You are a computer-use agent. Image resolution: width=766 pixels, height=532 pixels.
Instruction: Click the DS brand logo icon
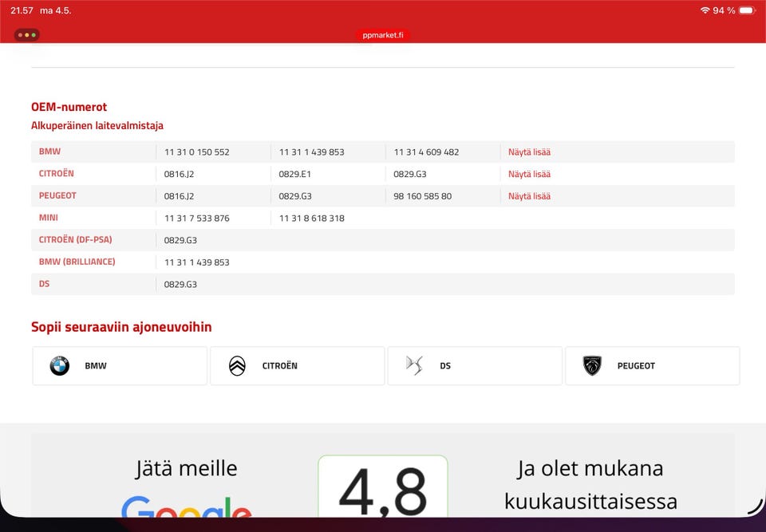[414, 365]
